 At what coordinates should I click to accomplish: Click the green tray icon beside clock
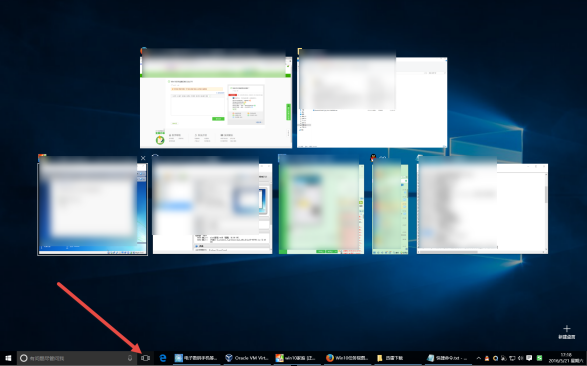click(x=539, y=358)
